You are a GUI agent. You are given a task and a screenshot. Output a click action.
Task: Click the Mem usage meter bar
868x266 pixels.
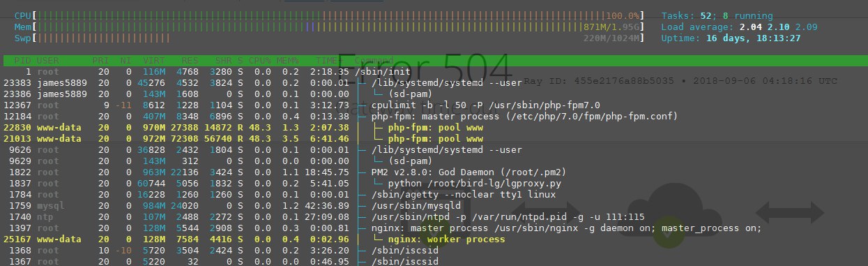click(329, 27)
